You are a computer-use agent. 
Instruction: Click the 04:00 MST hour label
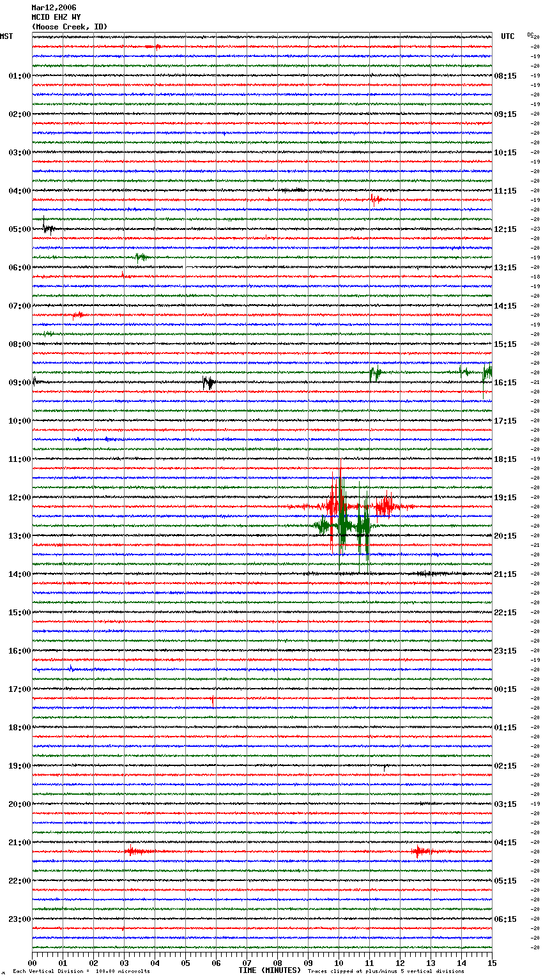pos(20,191)
